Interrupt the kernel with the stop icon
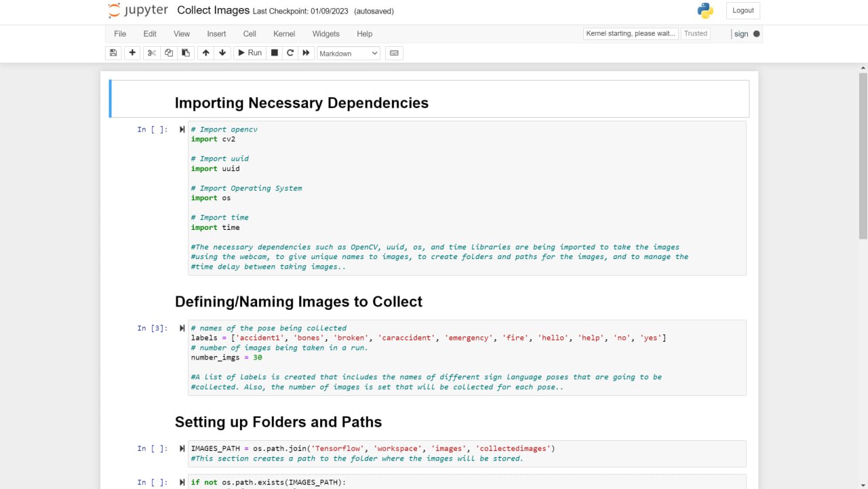This screenshot has width=868, height=489. point(275,53)
